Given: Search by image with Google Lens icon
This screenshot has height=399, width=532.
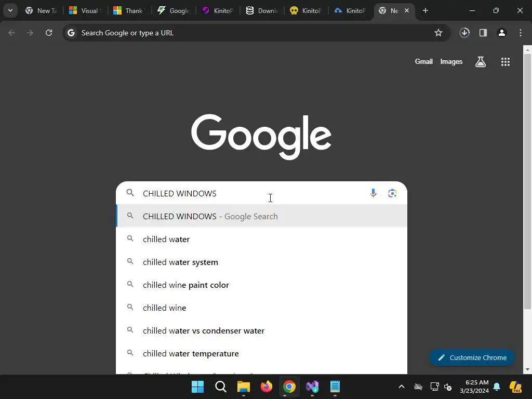Looking at the screenshot, I should point(392,193).
